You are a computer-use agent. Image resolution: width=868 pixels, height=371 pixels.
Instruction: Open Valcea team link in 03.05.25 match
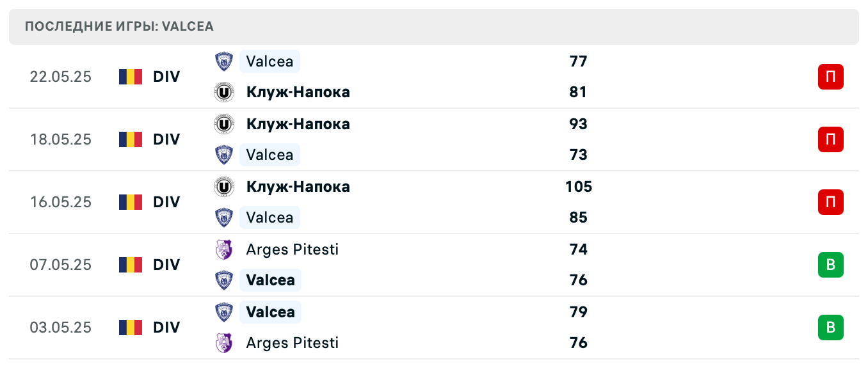270,312
